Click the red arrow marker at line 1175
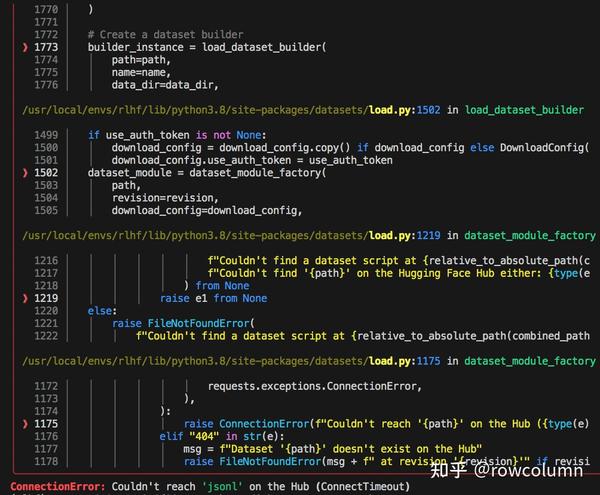This screenshot has width=600, height=495. coord(25,423)
